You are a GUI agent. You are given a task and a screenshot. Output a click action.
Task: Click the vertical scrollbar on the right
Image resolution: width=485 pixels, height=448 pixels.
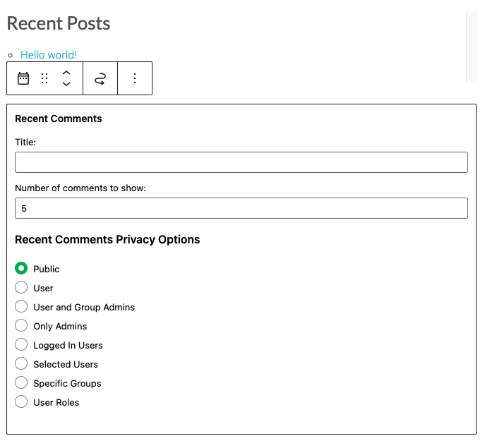(x=471, y=46)
